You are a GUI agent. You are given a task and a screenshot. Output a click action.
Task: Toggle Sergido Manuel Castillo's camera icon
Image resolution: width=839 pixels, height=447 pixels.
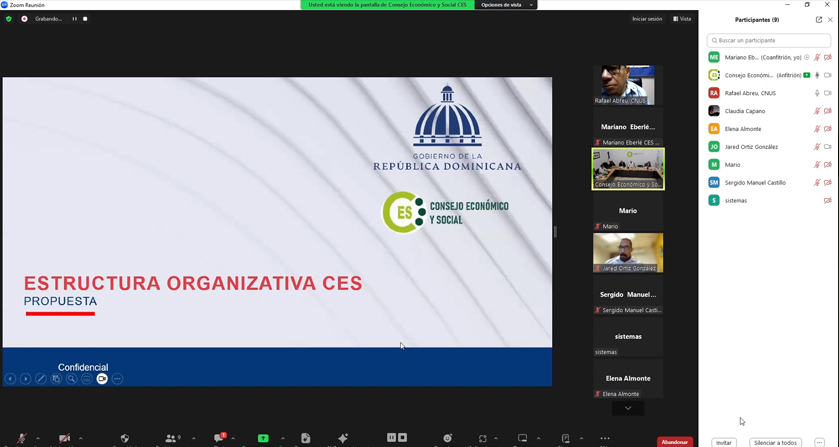[828, 183]
